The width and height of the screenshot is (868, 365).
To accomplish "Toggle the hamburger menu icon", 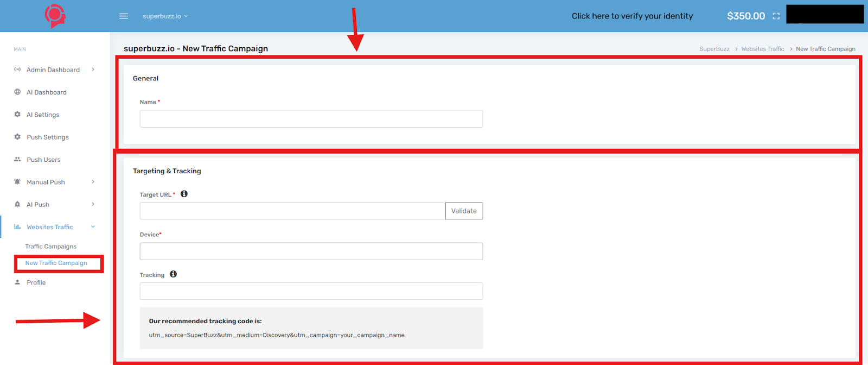I will tap(124, 16).
